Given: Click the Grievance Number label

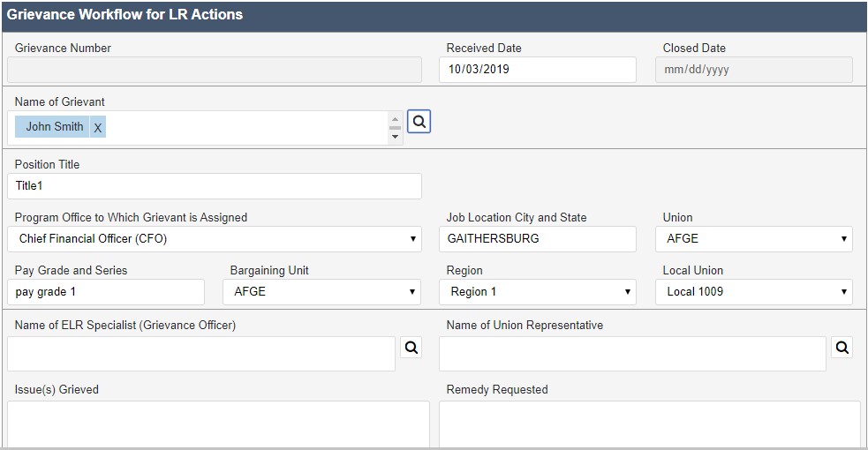Looking at the screenshot, I should click(x=63, y=49).
